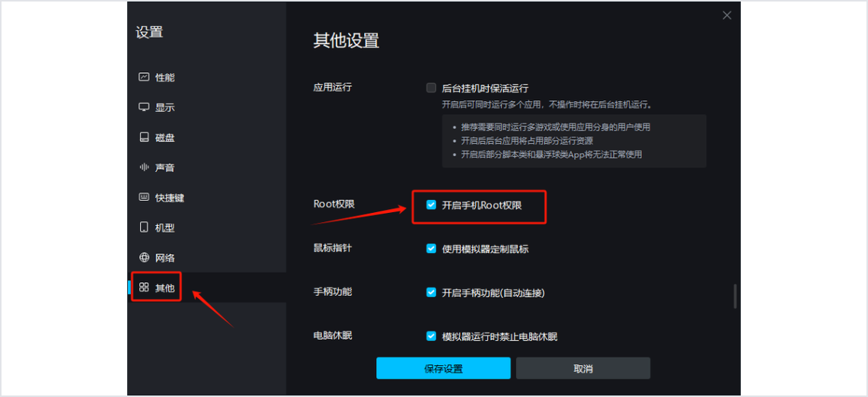Click the settings panel vertical scrollbar
Viewport: 868px width, 397px height.
coord(736,296)
